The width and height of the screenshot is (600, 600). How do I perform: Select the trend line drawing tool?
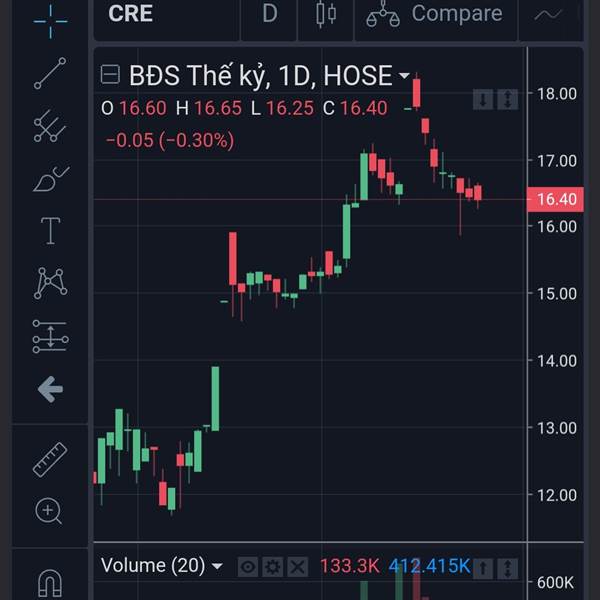pyautogui.click(x=50, y=73)
